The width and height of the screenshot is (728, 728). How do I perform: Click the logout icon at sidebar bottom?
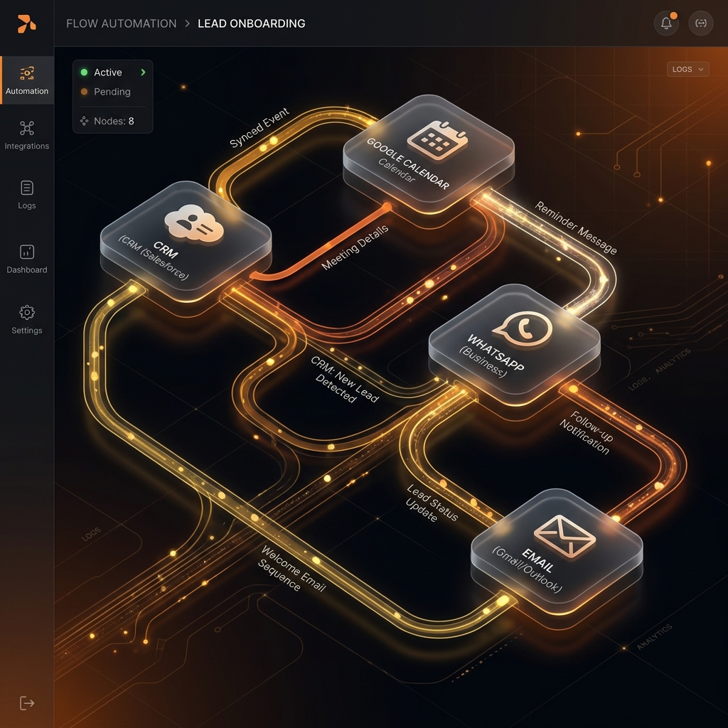(x=27, y=703)
